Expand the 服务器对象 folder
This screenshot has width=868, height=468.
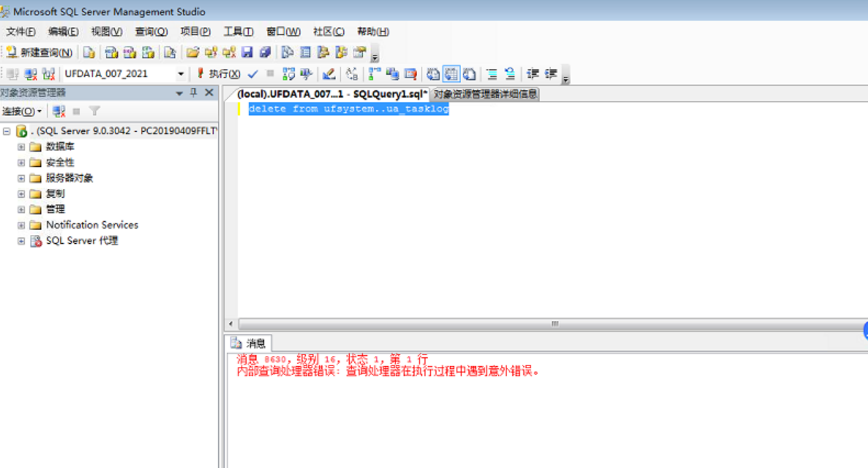tap(21, 179)
